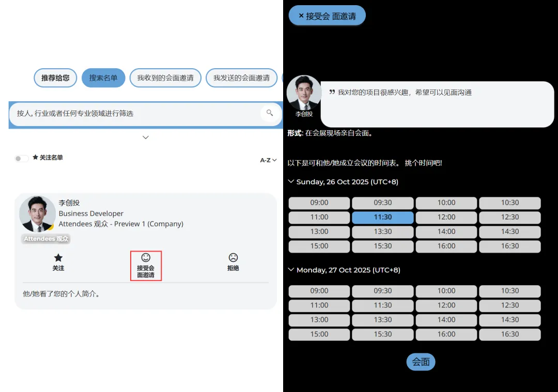Select the 09:00 slot on Monday
This screenshot has height=392, width=558.
point(319,291)
